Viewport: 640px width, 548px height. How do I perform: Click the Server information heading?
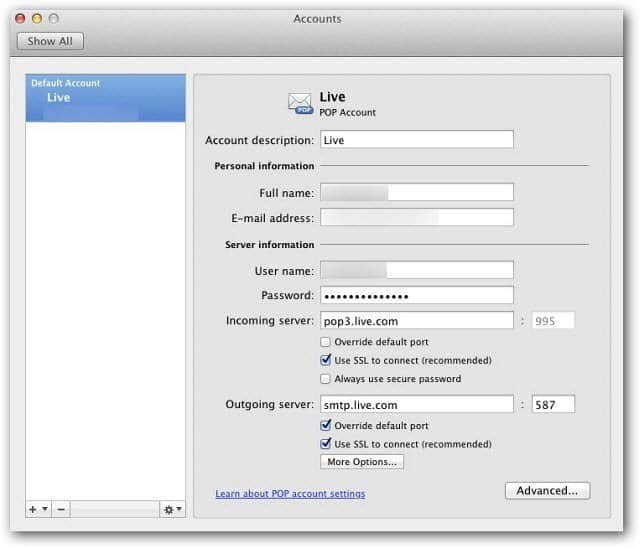click(x=269, y=245)
